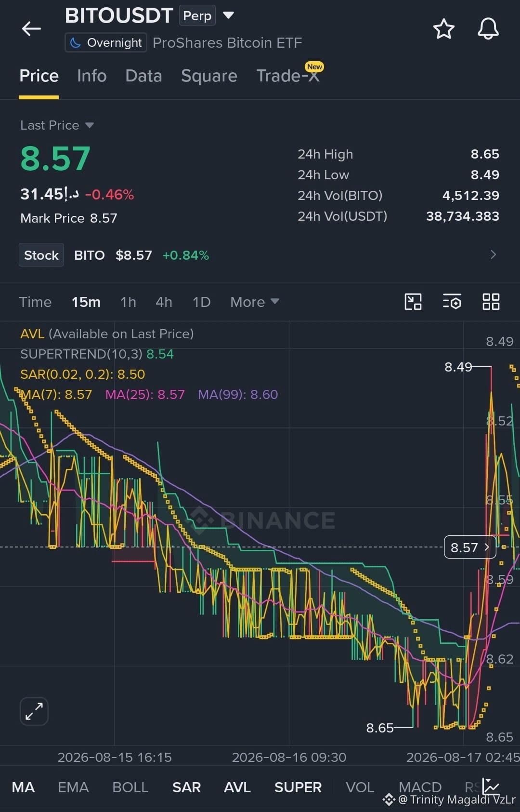Tap the 8.65 price marker on chart
This screenshot has width=520, height=812.
(x=380, y=728)
